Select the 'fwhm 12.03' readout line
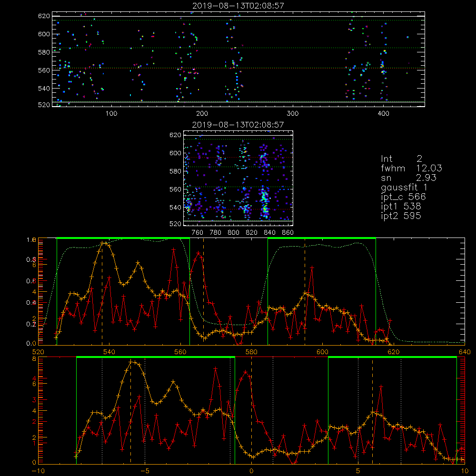Image resolution: width=476 pixels, height=476 pixels. point(411,168)
